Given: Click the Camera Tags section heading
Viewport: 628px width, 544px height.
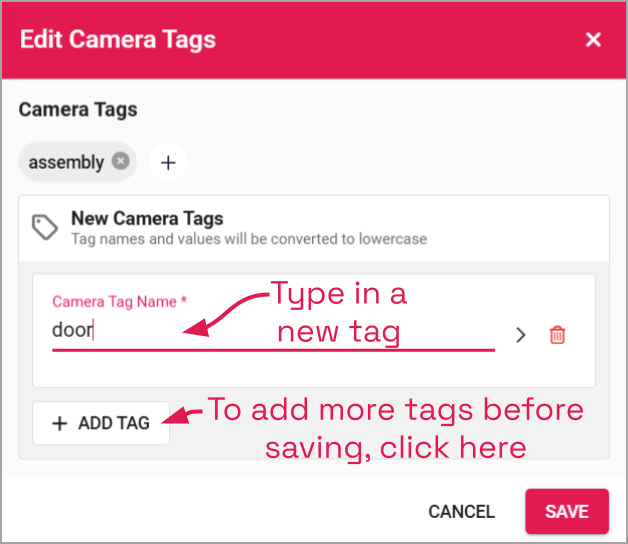Looking at the screenshot, I should coord(78,110).
